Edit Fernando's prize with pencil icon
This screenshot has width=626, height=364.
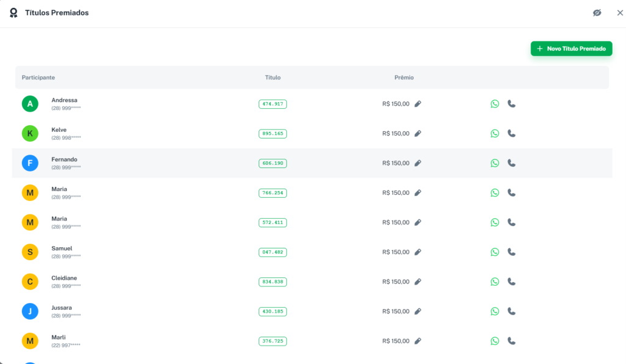coord(418,163)
